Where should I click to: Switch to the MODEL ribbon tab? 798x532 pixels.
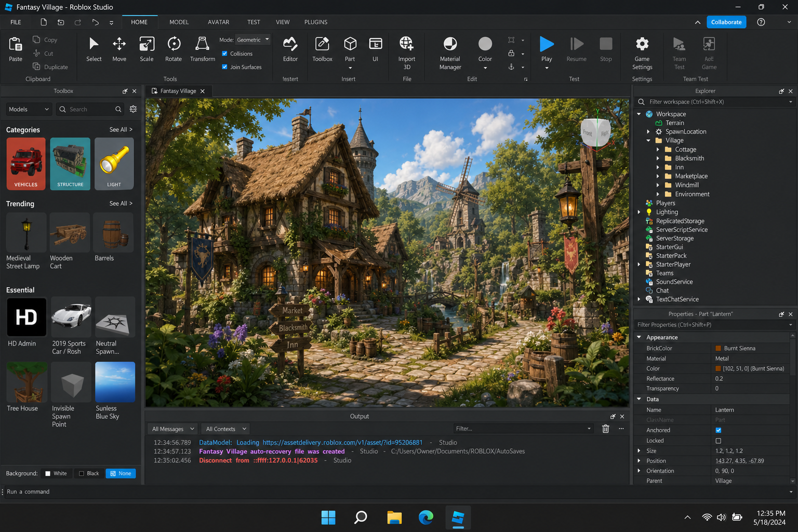179,22
